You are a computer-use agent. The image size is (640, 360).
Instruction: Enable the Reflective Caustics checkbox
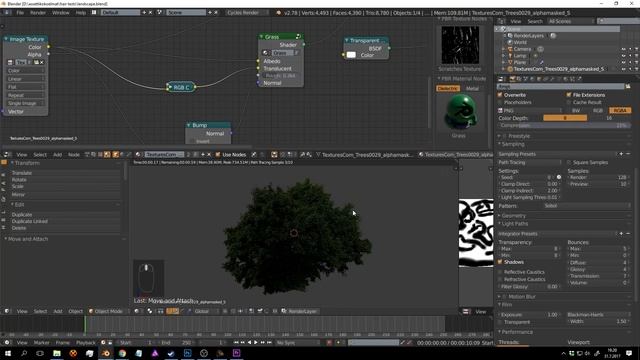point(500,272)
